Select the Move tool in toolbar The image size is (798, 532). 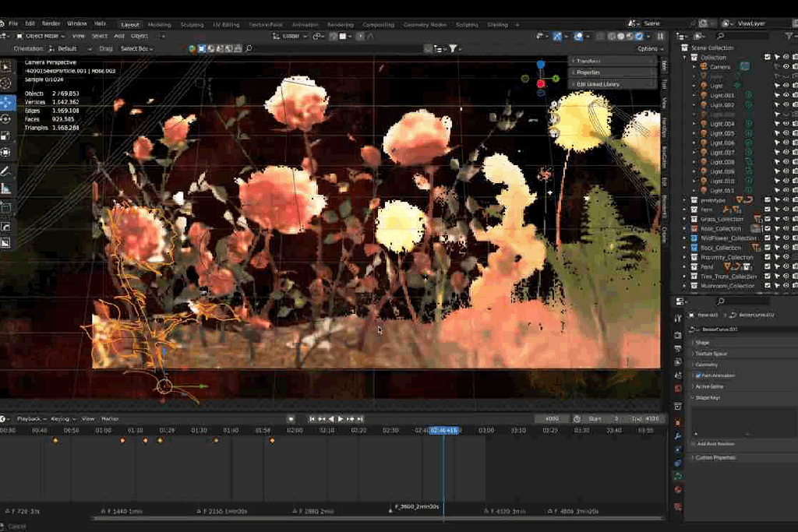(x=5, y=102)
